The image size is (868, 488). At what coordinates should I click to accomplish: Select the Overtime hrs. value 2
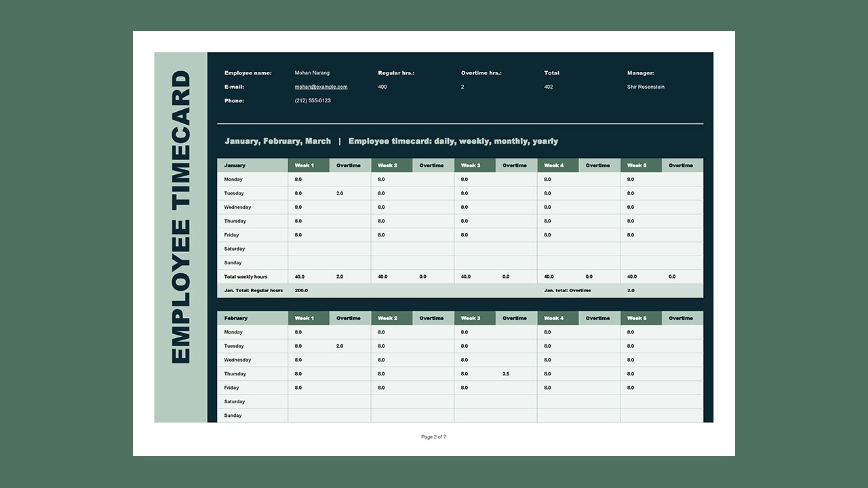tap(462, 86)
